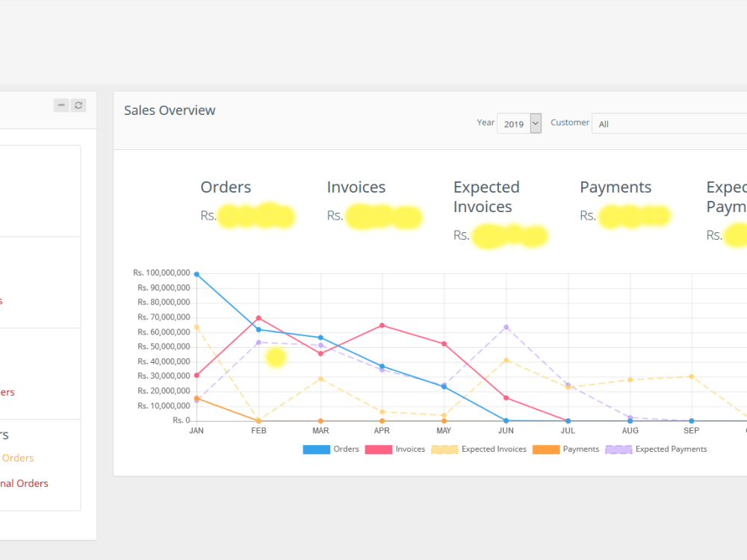Screen dimensions: 747x560
Task: Toggle Expected Invoices legend swatch
Action: 444,449
